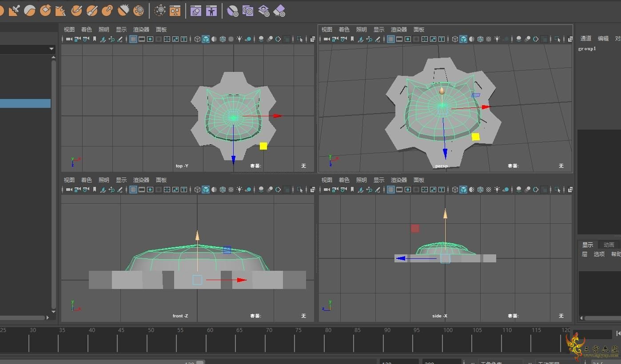Click isolate select icon in persp view toolbar
This screenshot has height=364, width=621.
point(557,39)
